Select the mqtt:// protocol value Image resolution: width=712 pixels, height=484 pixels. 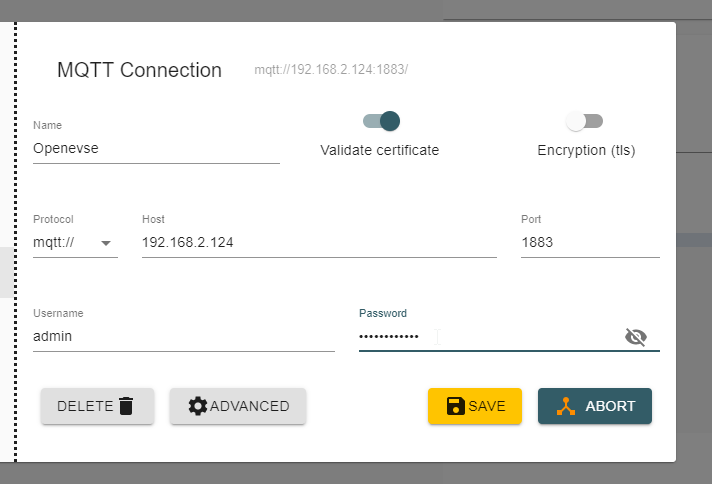[x=54, y=242]
